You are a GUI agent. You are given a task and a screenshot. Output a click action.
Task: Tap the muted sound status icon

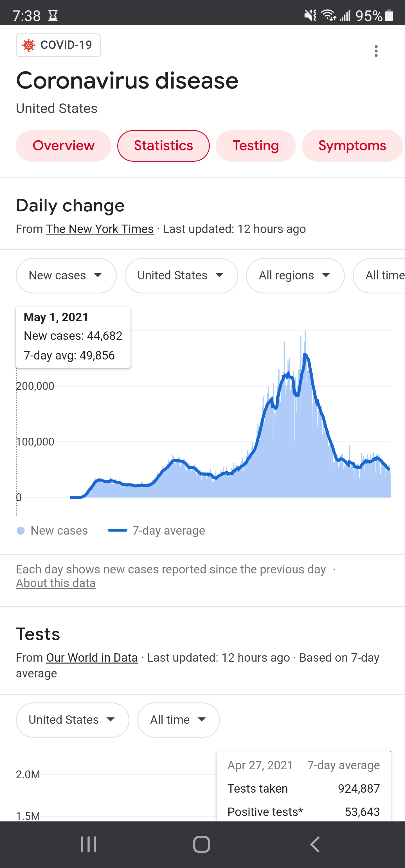[x=310, y=15]
